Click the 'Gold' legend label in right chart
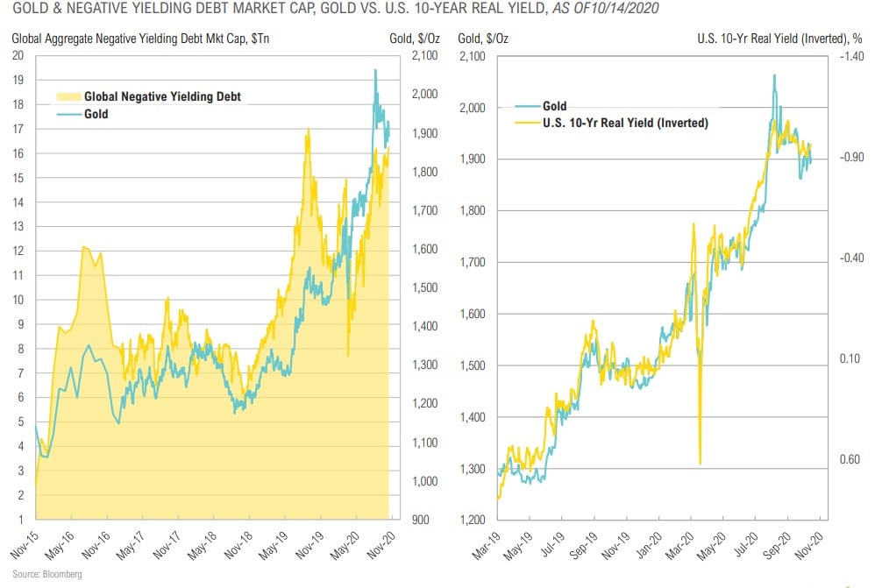The width and height of the screenshot is (882, 588). coord(555,106)
